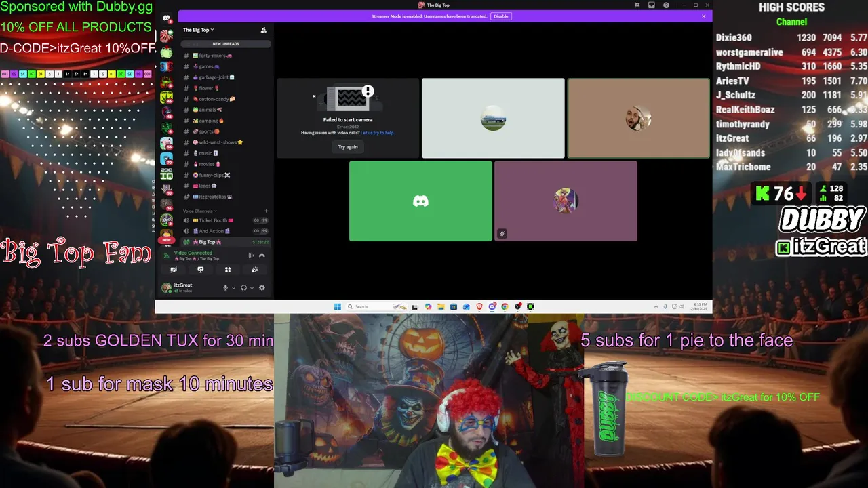Open the funny-clips channel
Screen dimensions: 868x488
[x=226, y=175]
